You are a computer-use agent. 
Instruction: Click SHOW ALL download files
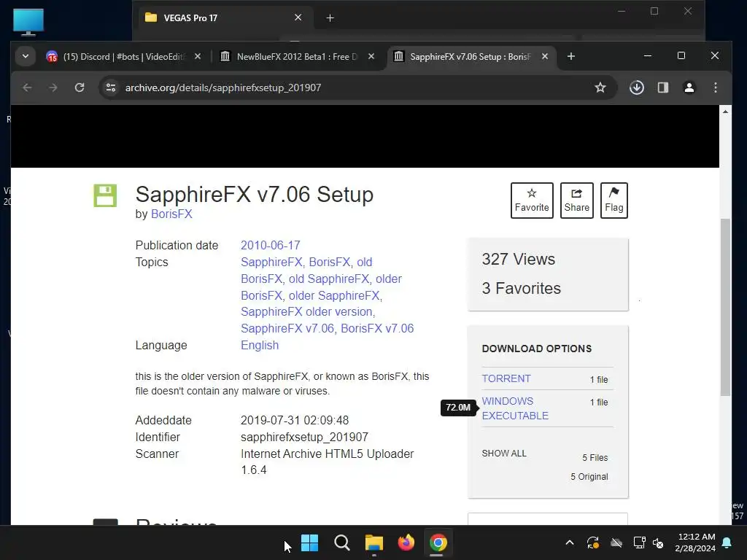(x=504, y=454)
